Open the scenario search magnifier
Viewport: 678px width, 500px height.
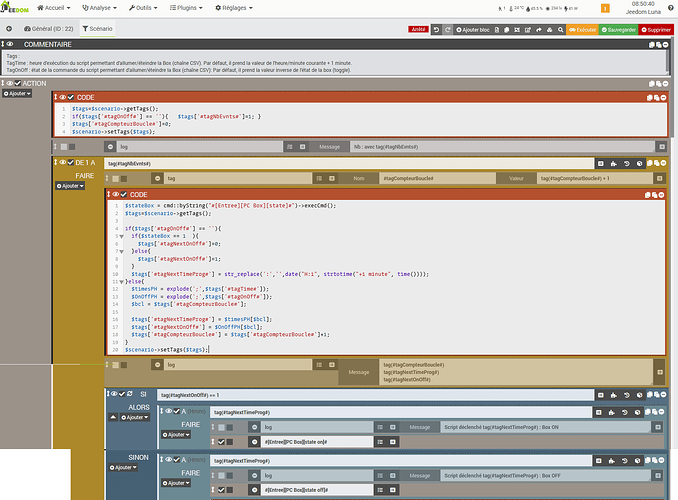[560, 30]
